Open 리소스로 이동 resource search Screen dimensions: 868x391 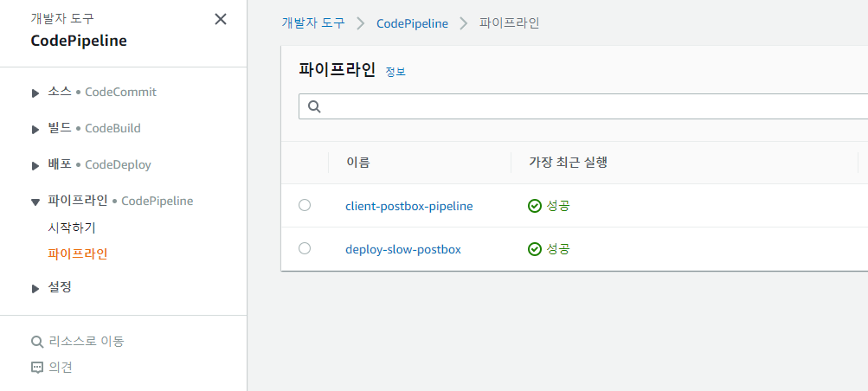[87, 341]
